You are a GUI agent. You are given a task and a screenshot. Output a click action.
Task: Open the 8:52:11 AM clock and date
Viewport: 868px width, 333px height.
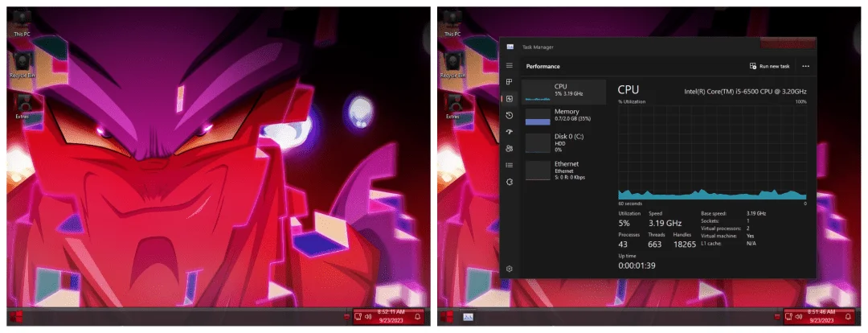[391, 316]
